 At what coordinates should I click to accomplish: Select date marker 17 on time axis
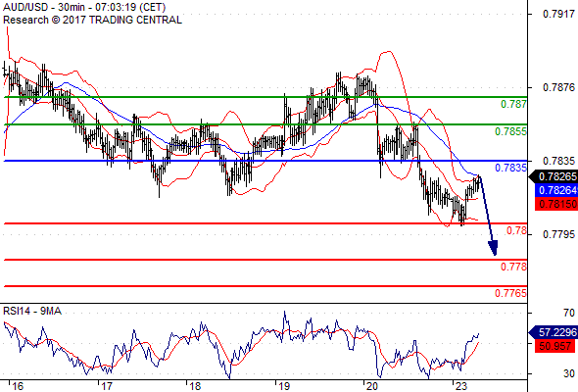(x=107, y=386)
